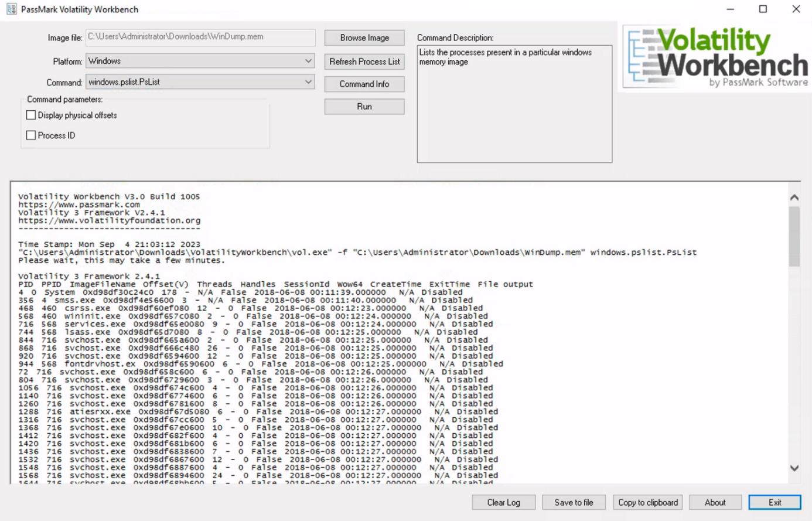Screen dimensions: 812x521
Task: Minimize the Volatility Workbench window
Action: tap(730, 9)
